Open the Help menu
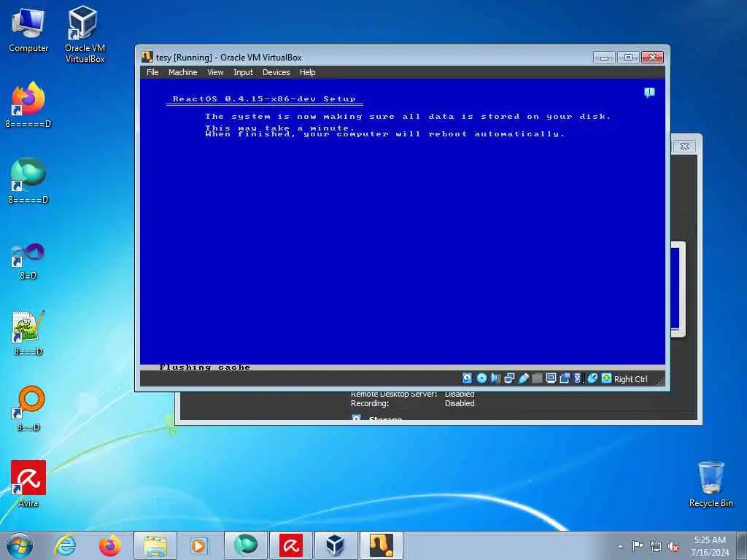 click(x=307, y=72)
